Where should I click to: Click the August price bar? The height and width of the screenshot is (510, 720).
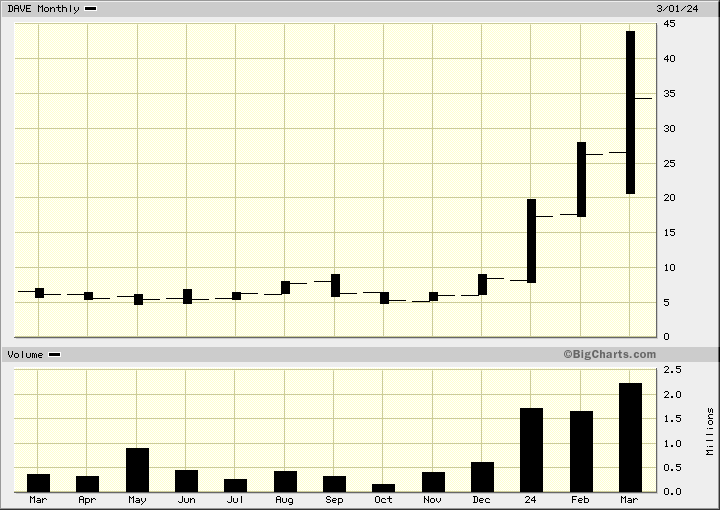pyautogui.click(x=286, y=287)
